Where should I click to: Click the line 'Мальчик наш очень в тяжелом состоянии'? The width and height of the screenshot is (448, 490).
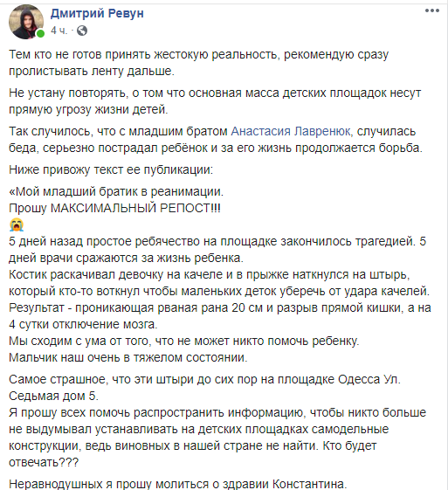click(128, 357)
